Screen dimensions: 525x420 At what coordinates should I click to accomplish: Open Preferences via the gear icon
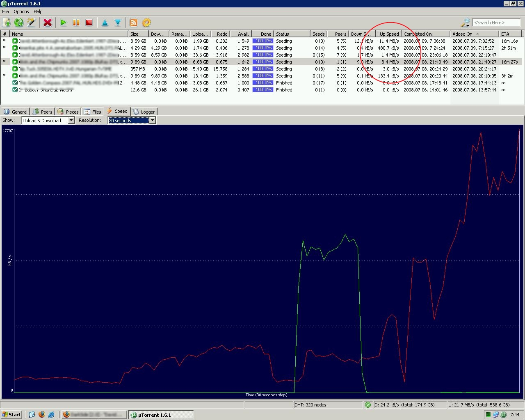click(x=146, y=23)
